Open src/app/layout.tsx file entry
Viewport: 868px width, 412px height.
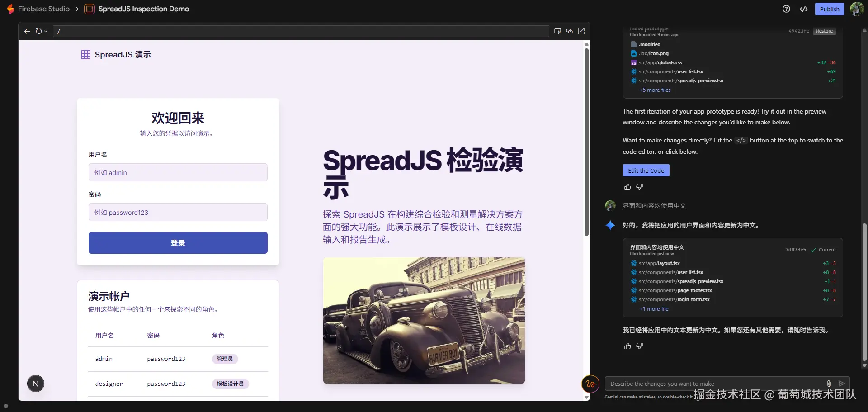point(659,263)
